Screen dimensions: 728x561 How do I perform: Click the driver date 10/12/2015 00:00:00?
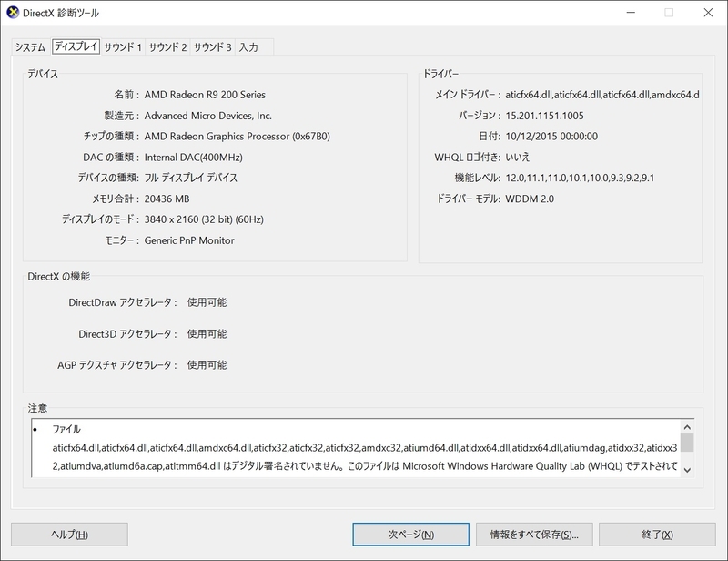[x=551, y=137]
